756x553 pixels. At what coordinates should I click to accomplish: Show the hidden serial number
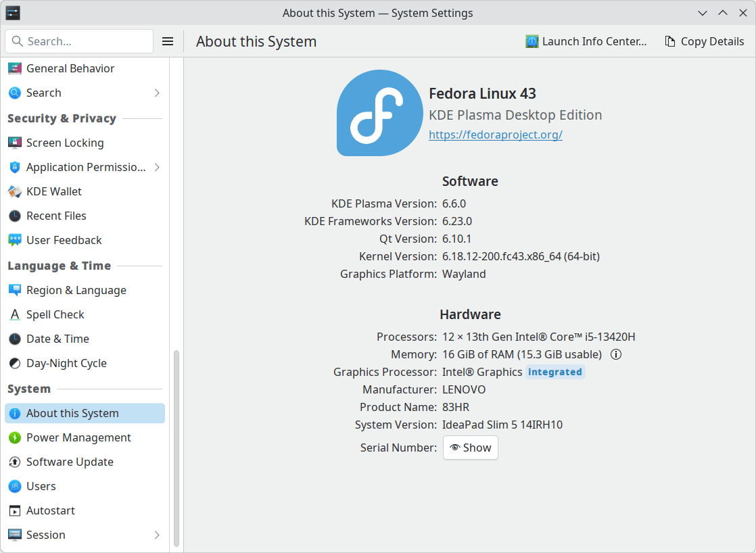point(471,448)
